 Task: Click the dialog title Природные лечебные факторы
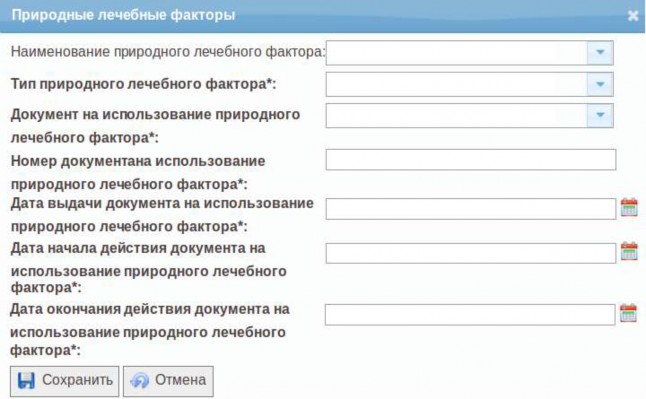click(x=123, y=15)
